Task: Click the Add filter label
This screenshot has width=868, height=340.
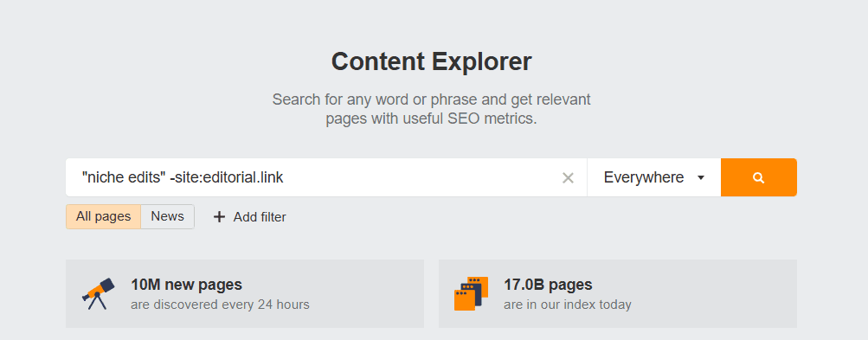Action: point(260,217)
